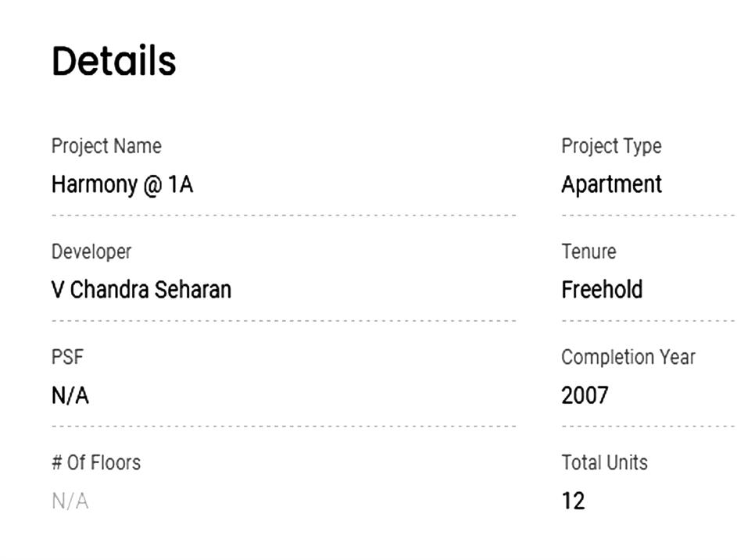Click the Project Name label
The image size is (737, 560).
pyautogui.click(x=106, y=146)
